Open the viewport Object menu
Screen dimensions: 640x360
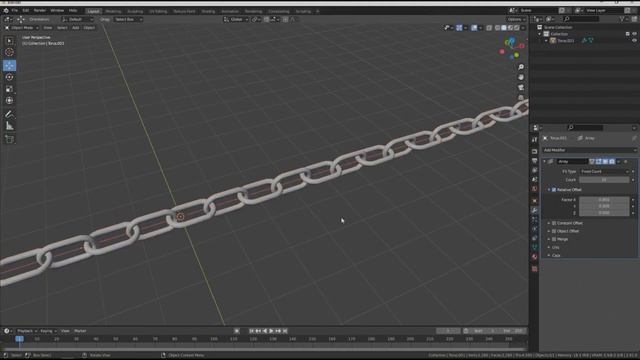89,28
